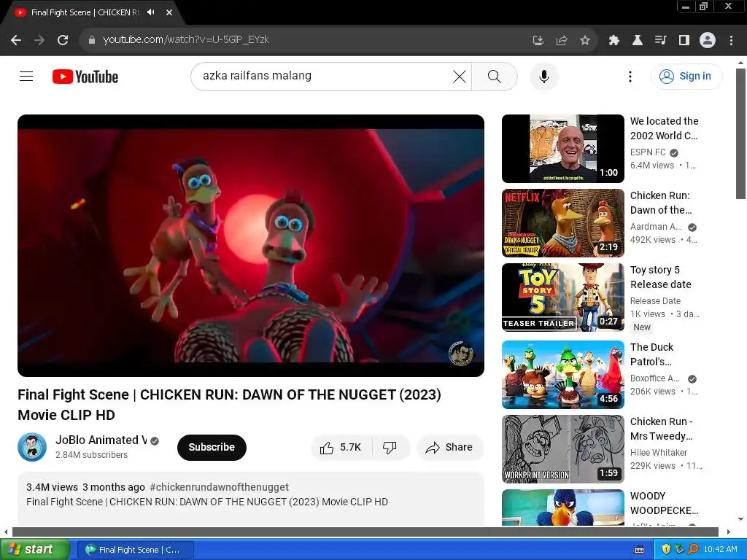Viewport: 747px width, 560px height.
Task: Open The Duck Patrol's video thumbnail
Action: pos(563,375)
